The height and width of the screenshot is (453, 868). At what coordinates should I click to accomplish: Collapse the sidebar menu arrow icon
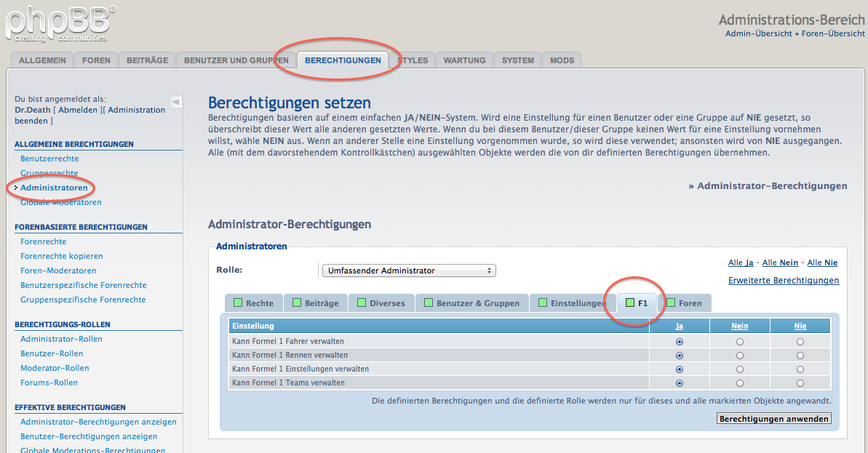(x=176, y=102)
